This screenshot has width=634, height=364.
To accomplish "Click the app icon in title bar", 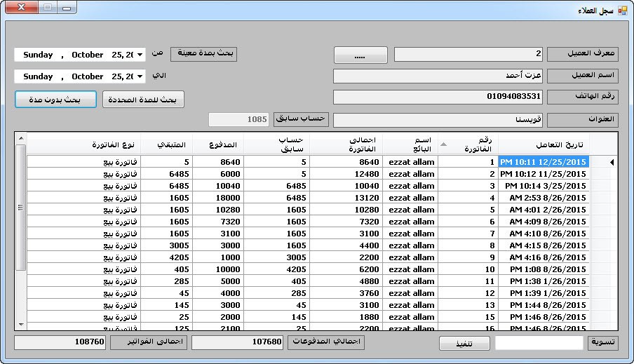I will coord(623,11).
